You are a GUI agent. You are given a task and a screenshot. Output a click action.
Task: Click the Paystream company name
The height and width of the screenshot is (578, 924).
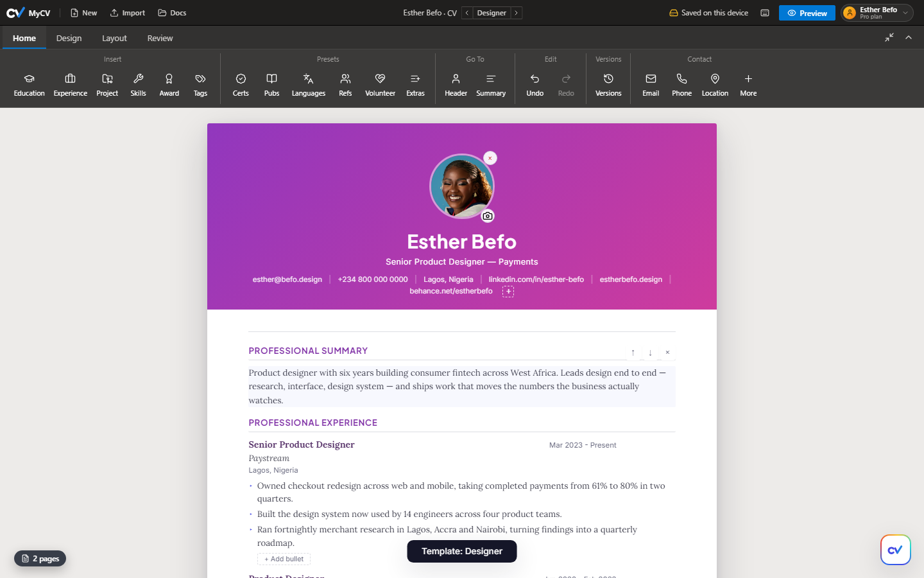tap(269, 458)
